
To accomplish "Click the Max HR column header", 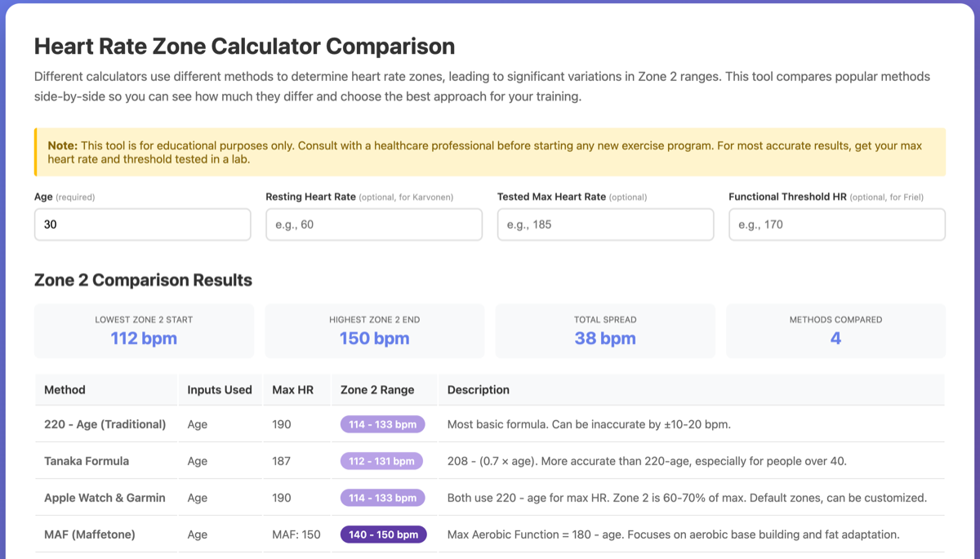I will pos(296,390).
